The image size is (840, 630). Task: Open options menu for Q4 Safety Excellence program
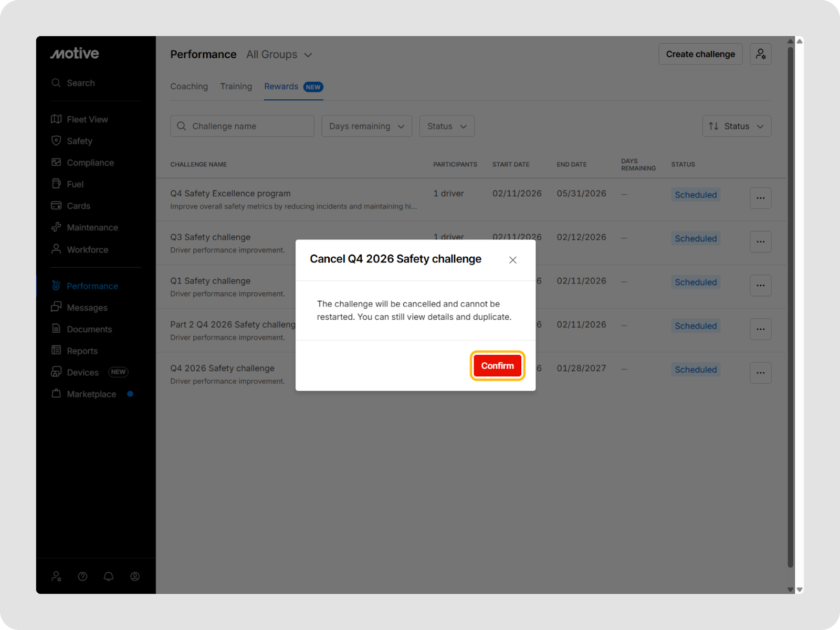(760, 198)
